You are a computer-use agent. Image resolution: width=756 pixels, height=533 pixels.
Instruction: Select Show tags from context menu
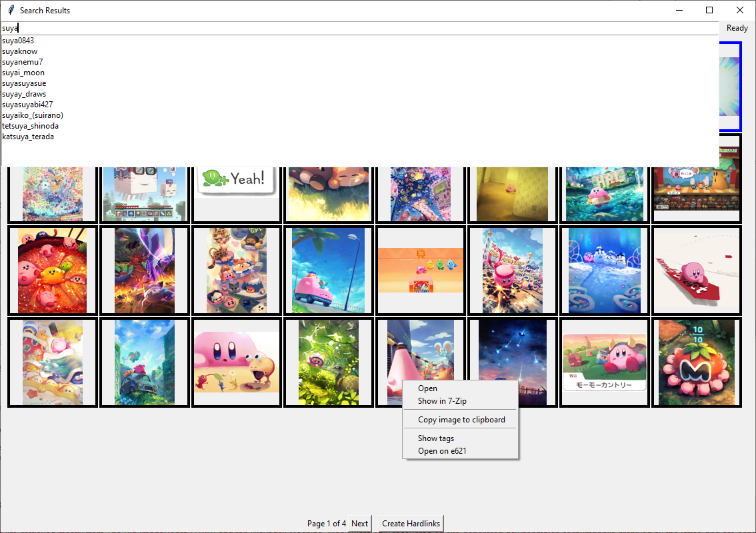click(x=460, y=438)
